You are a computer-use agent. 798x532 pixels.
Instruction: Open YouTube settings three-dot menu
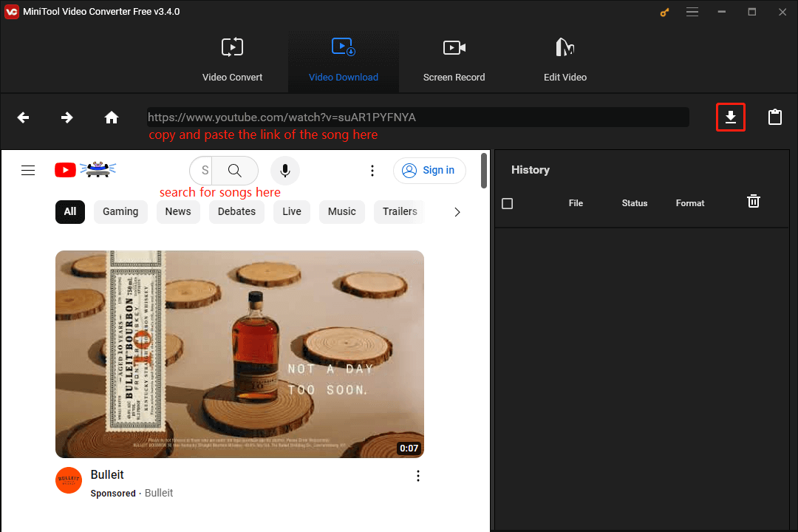click(x=372, y=171)
